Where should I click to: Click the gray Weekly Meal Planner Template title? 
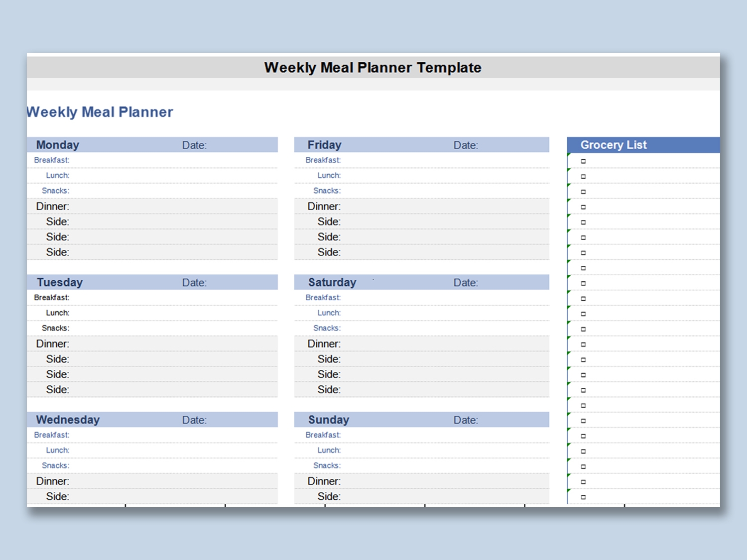click(x=373, y=68)
